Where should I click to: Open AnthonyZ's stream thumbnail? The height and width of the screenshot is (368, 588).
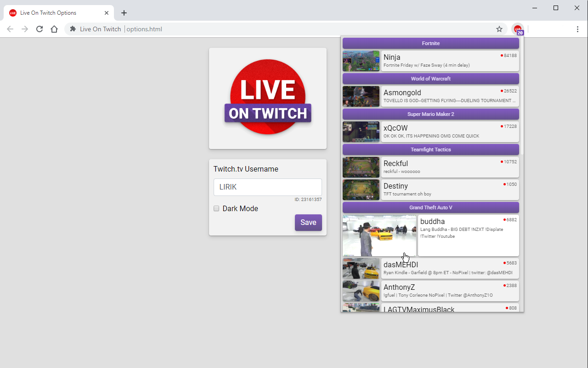(x=361, y=291)
